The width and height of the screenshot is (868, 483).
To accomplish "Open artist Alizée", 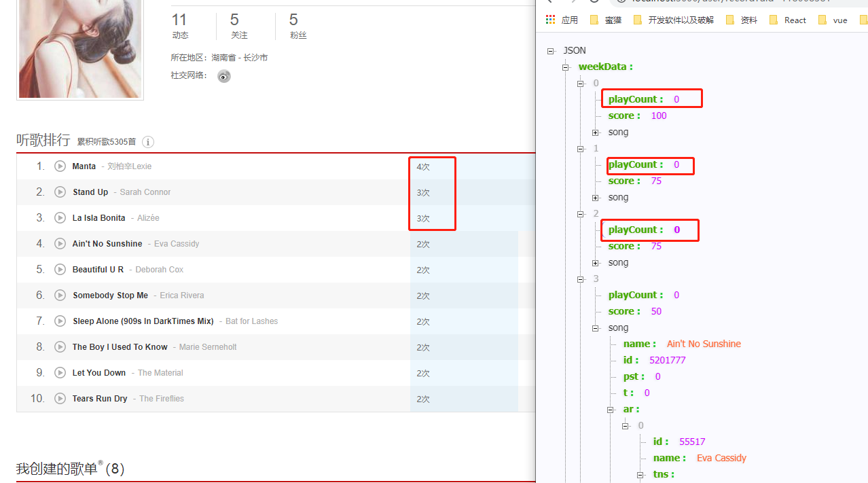I will (148, 218).
